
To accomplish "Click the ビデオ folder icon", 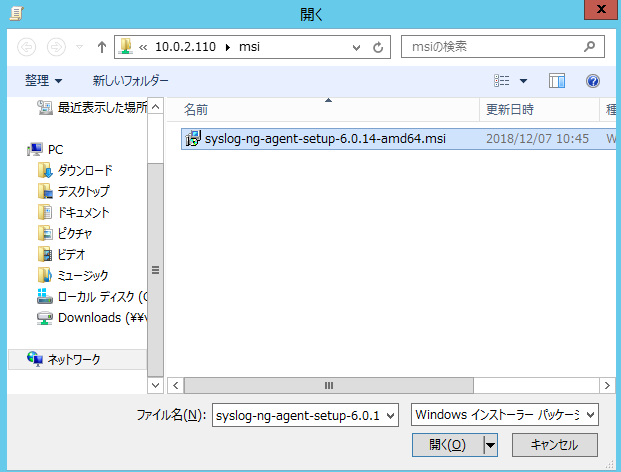I will click(45, 255).
